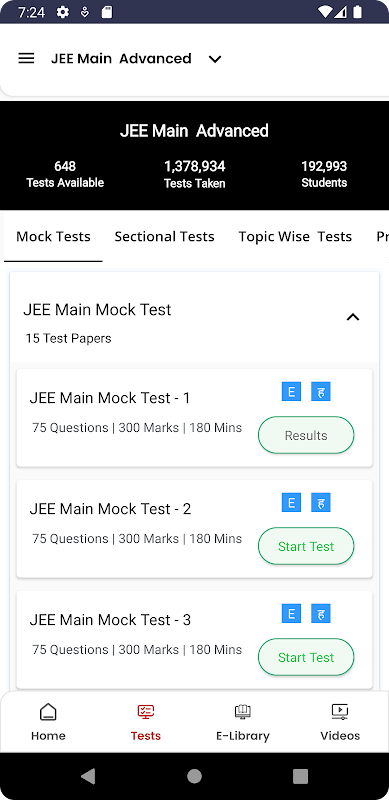The width and height of the screenshot is (389, 800).
Task: Collapse the JEE Main Mock Test section
Action: [x=353, y=317]
